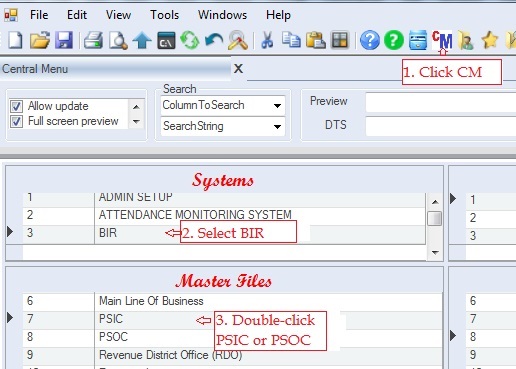Click row number 2 in Systems
Viewport: 516px width, 369px height.
click(30, 215)
